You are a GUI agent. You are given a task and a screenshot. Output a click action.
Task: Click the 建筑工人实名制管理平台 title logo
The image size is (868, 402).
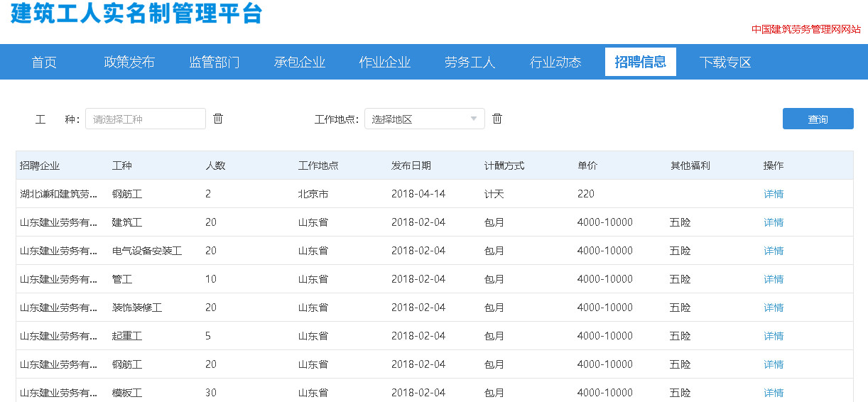[x=136, y=13]
